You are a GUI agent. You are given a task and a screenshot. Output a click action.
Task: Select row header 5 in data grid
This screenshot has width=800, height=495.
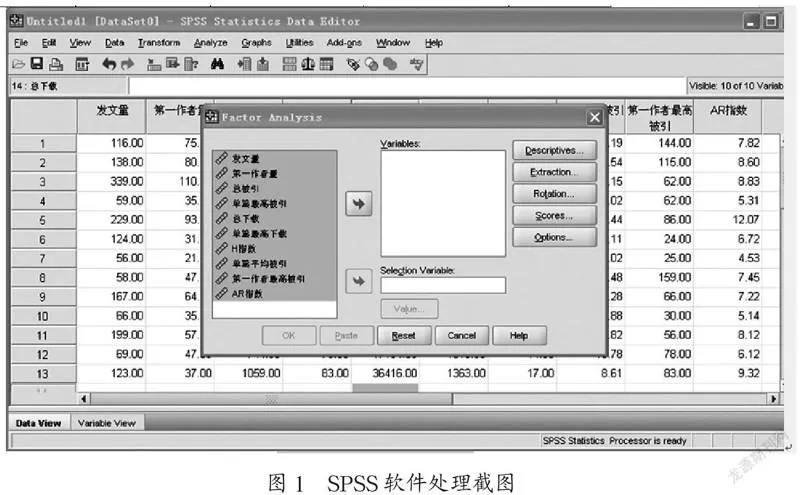tap(43, 220)
